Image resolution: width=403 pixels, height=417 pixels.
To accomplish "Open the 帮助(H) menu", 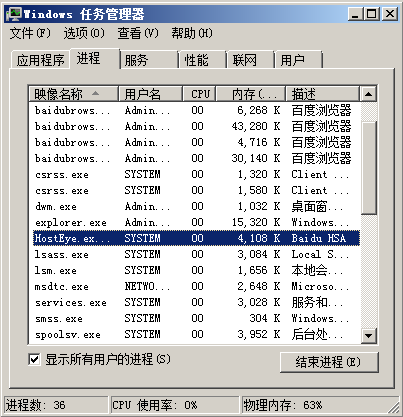I will (192, 33).
